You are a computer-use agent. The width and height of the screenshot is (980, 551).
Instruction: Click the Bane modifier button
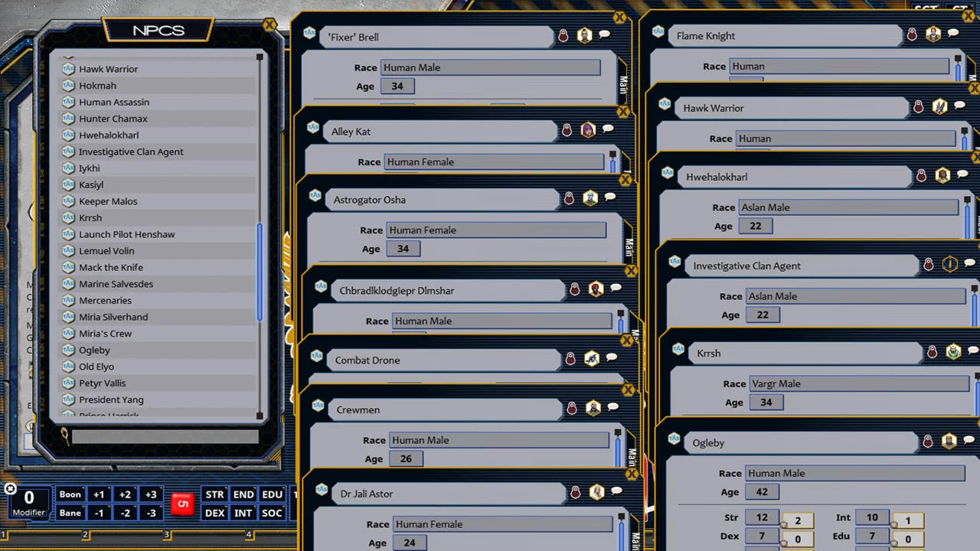tap(70, 513)
